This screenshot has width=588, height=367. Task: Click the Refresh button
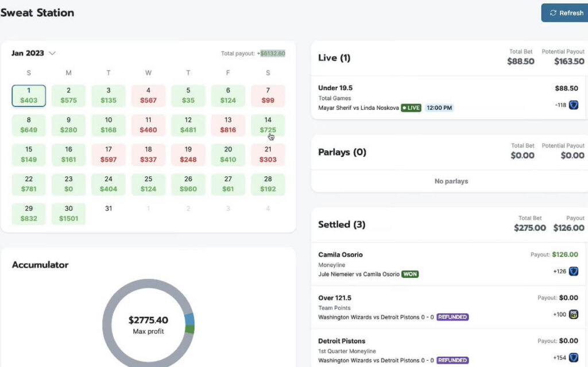pyautogui.click(x=564, y=13)
